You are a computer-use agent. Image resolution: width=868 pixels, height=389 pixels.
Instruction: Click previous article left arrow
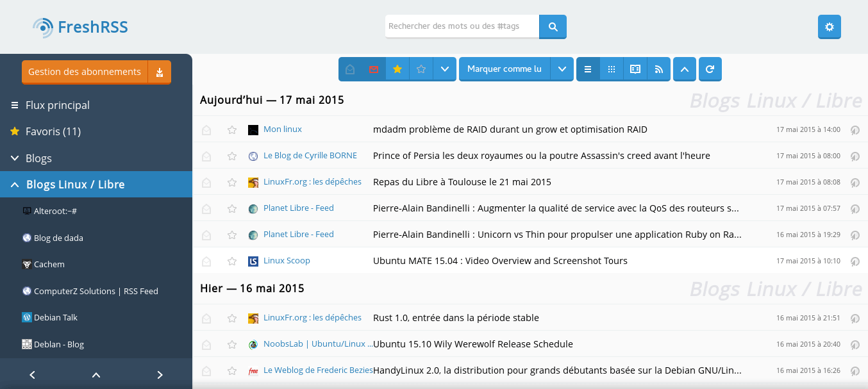pyautogui.click(x=32, y=375)
